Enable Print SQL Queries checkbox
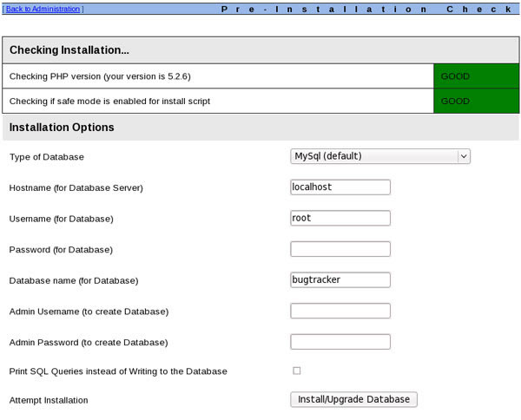521x420 pixels. tap(297, 371)
